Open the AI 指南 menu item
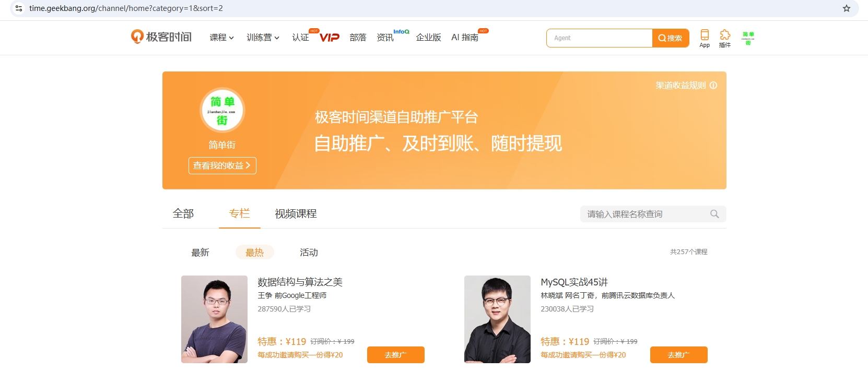 tap(465, 38)
